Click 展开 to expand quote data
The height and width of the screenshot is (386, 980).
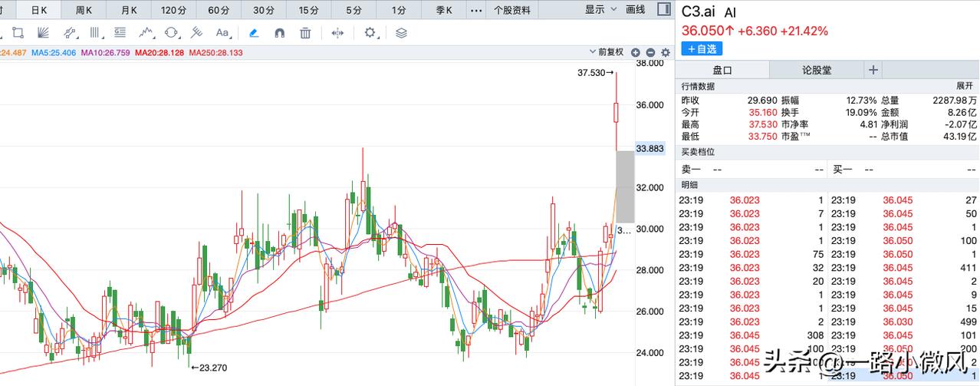(965, 86)
